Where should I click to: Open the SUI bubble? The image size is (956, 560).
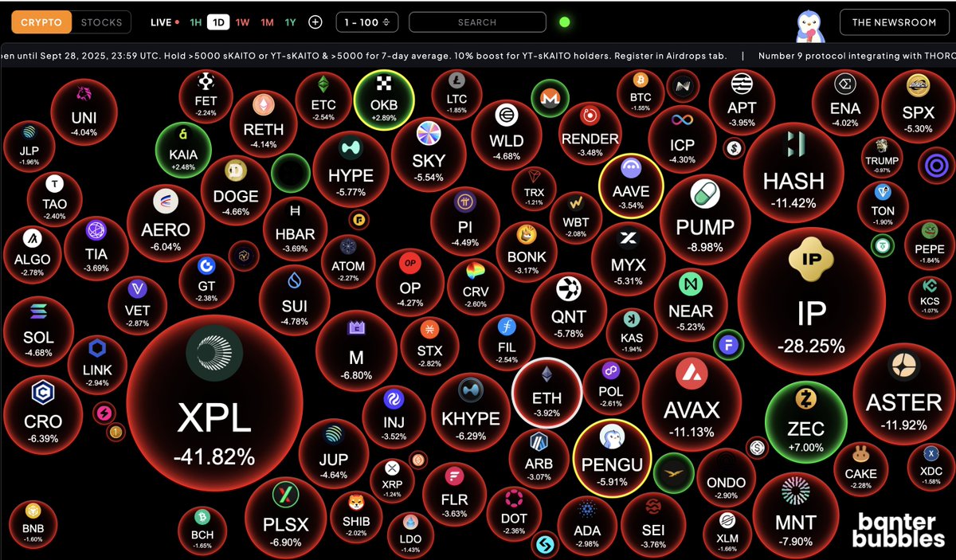[x=295, y=300]
